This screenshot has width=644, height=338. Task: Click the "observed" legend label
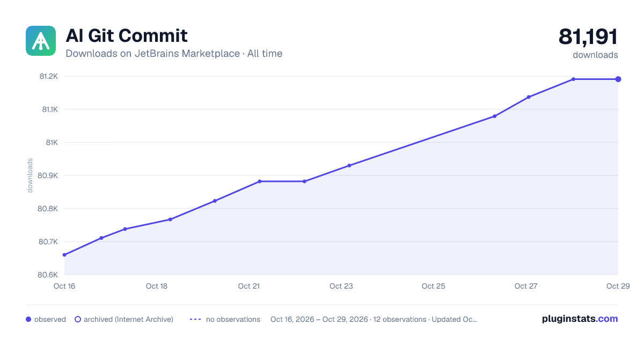coord(50,319)
